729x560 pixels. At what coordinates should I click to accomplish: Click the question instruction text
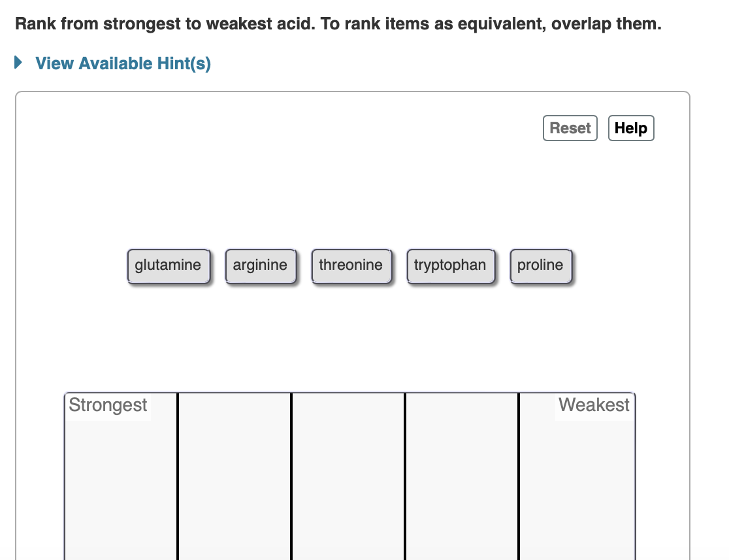coord(340,24)
